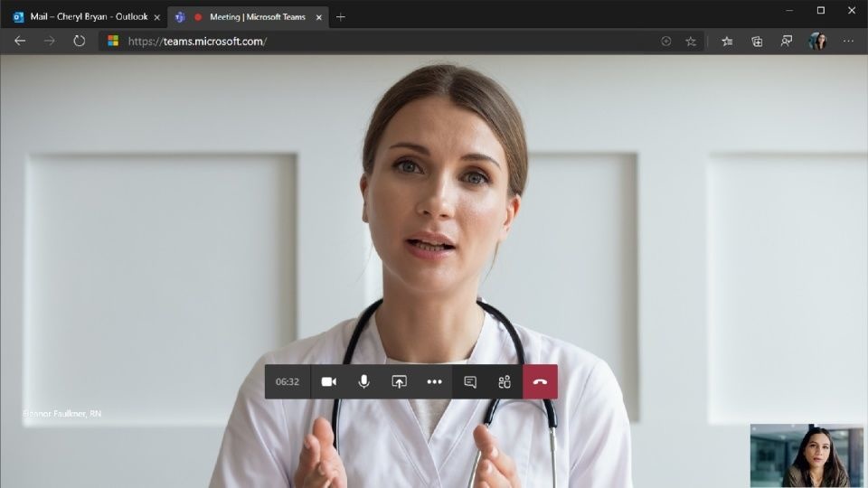Mute the microphone in the call
868x488 pixels.
[363, 382]
